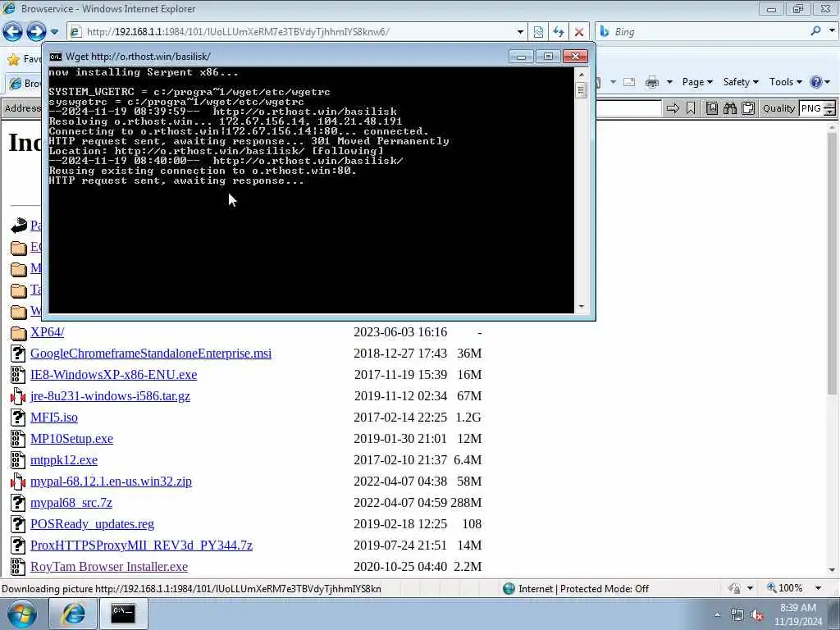
Task: Click the binary file icon beside MP10Setup.exe
Action: pyautogui.click(x=18, y=439)
